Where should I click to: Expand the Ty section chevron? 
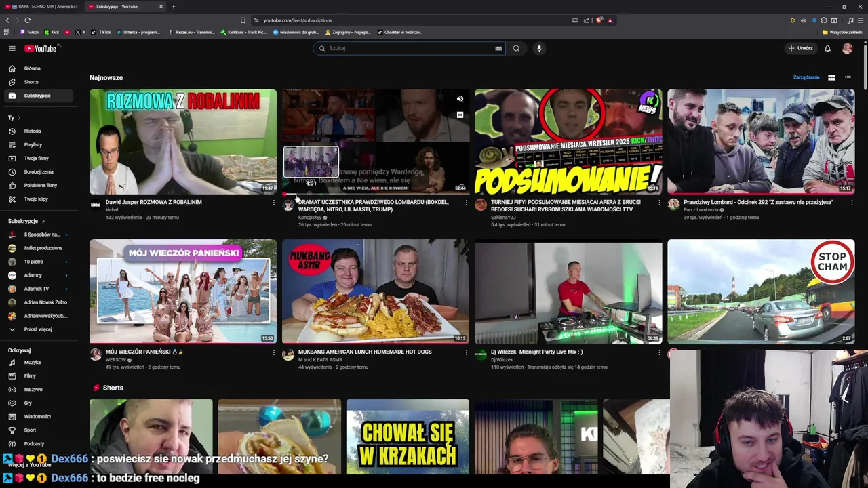pos(18,118)
